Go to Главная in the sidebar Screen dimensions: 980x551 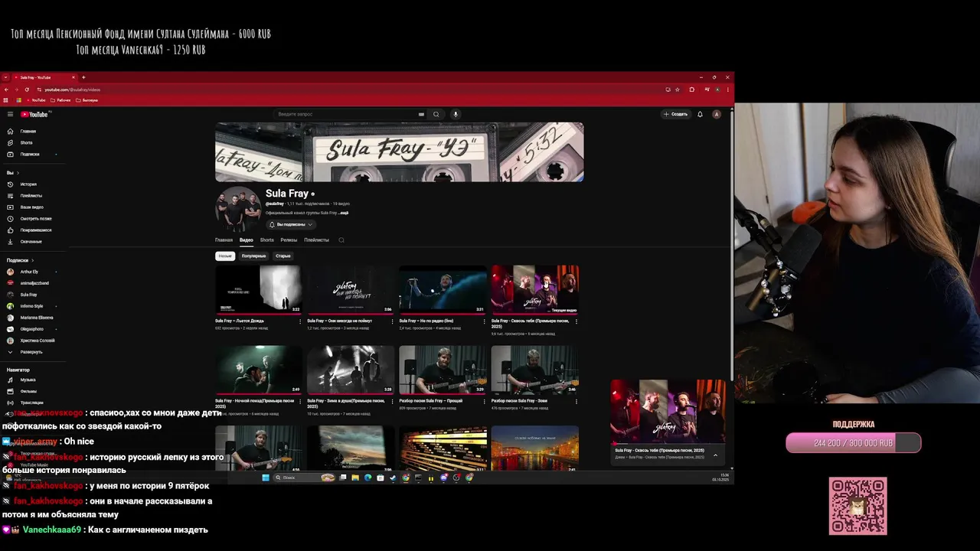[28, 131]
